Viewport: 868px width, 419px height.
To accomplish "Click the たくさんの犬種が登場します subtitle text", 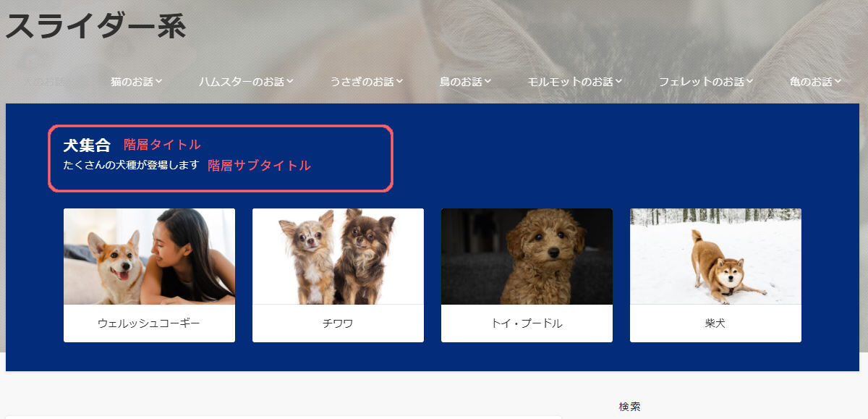I will [131, 165].
